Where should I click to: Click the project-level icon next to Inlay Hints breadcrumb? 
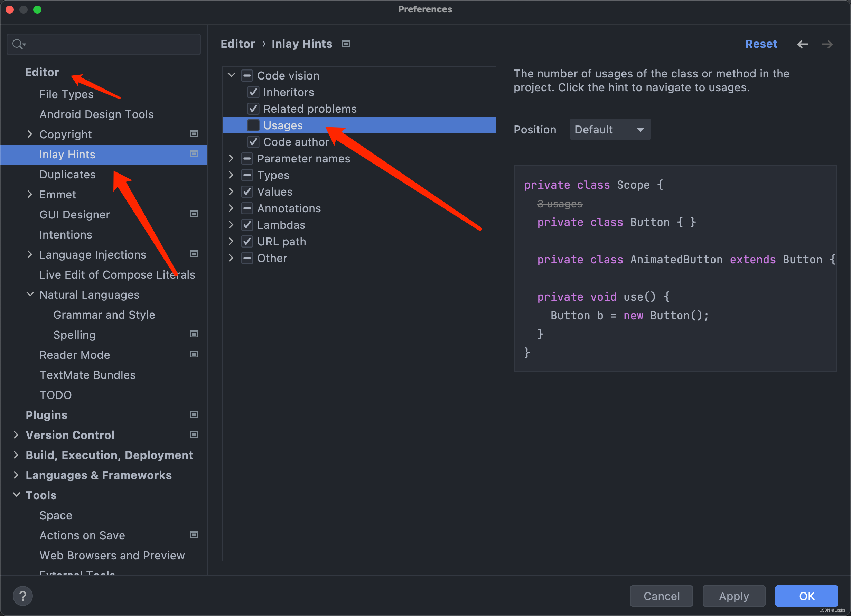(x=346, y=44)
